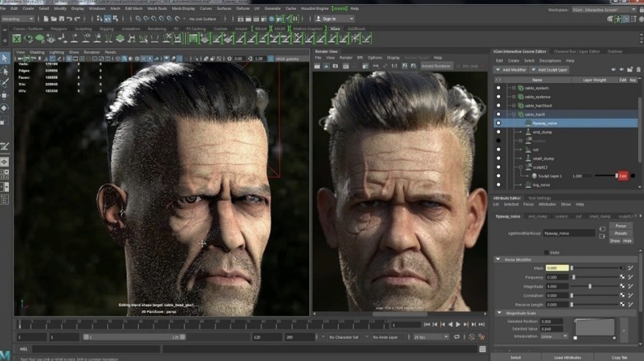This screenshot has height=361, width=644.
Task: Toggle visibility dot for small_clump modifier
Action: pos(498,159)
